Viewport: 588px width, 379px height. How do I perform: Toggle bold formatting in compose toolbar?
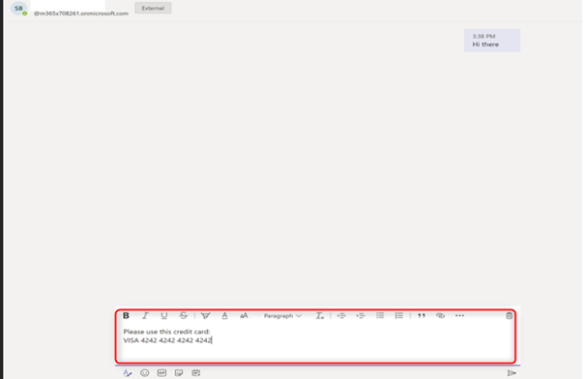(x=126, y=315)
